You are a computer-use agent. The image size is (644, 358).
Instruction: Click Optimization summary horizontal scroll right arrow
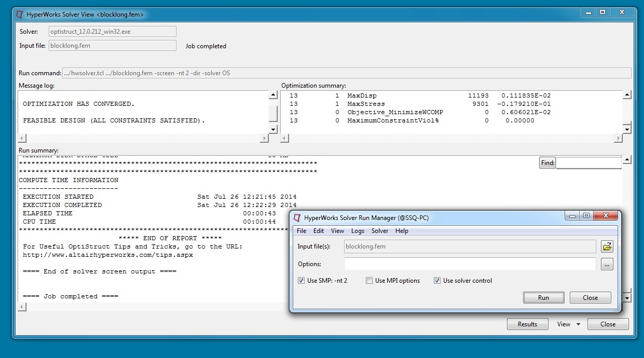click(618, 139)
